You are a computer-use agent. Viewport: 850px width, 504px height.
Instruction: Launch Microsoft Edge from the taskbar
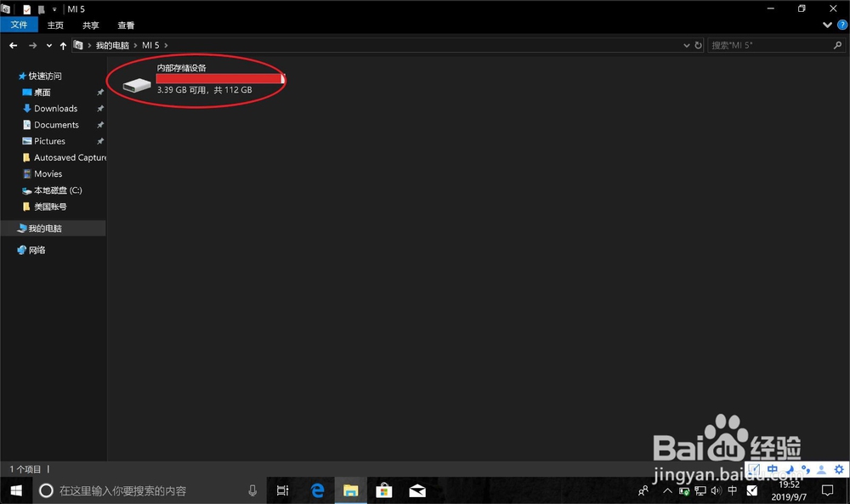pos(318,491)
